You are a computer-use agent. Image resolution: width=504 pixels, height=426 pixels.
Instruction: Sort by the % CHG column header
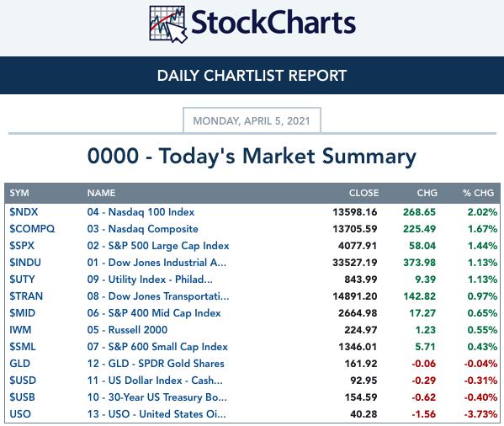[478, 193]
